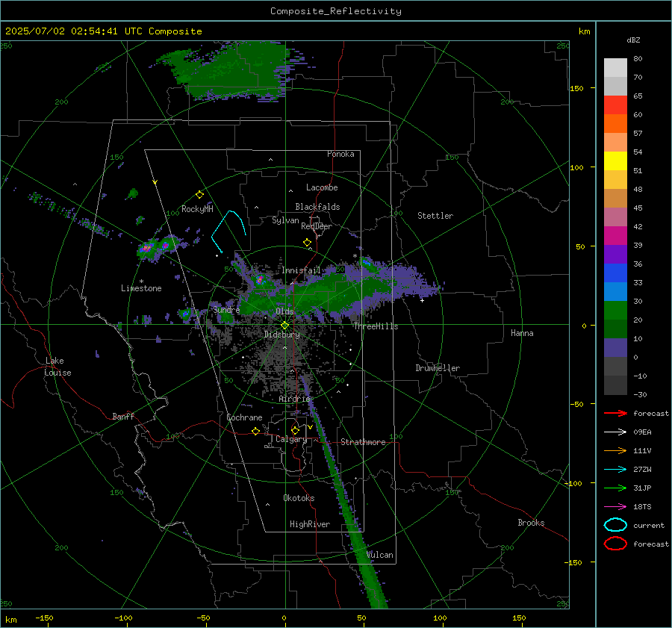Select the green 31JP arrow icon
Screen dimensions: 672x628
tap(615, 488)
